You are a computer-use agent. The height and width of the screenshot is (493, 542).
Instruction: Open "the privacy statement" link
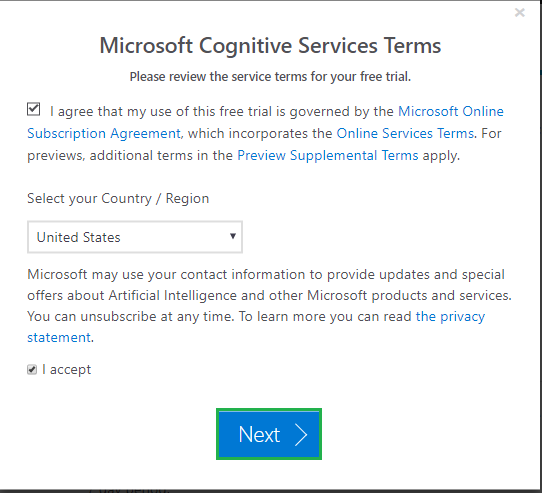click(x=450, y=317)
